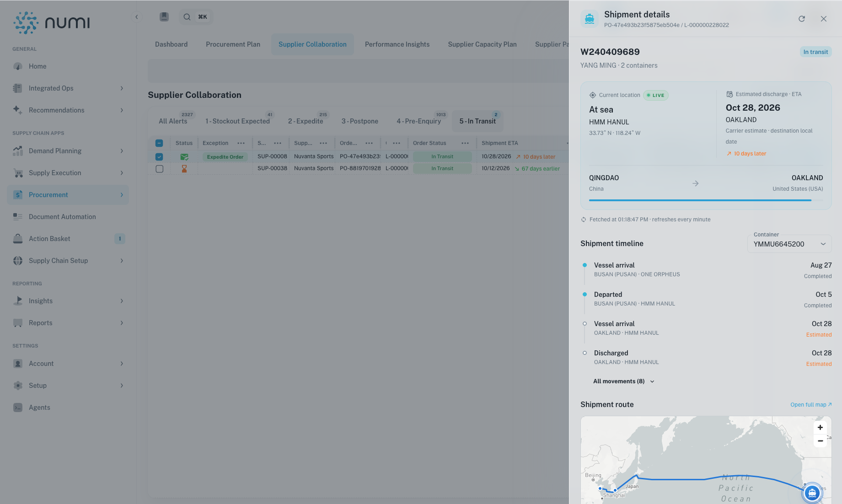Open the Action Basket
Image resolution: width=842 pixels, height=504 pixels.
point(68,239)
